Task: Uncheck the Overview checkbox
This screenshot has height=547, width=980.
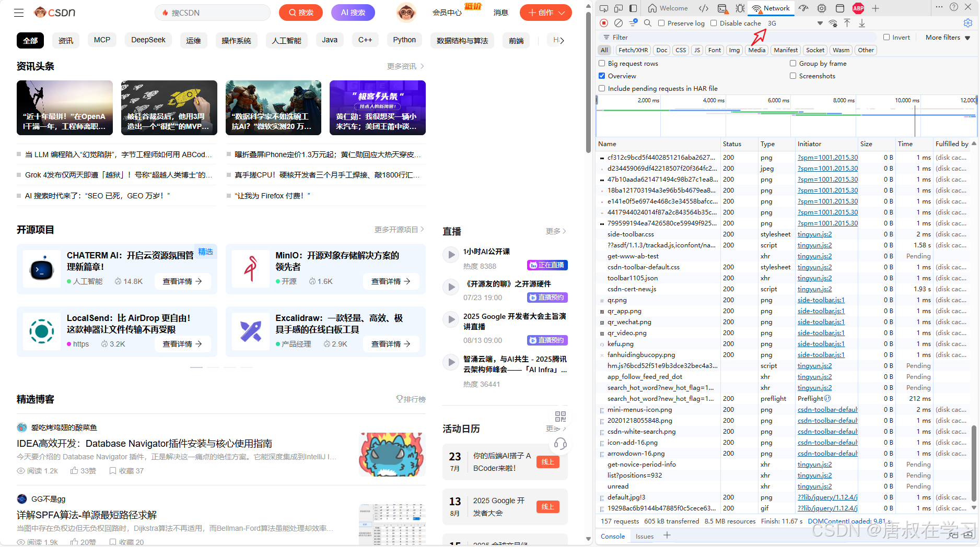Action: [602, 76]
